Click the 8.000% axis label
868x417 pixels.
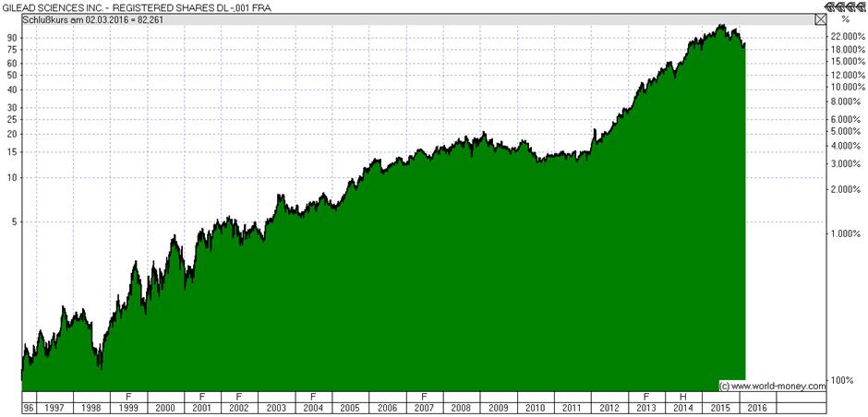coord(847,101)
